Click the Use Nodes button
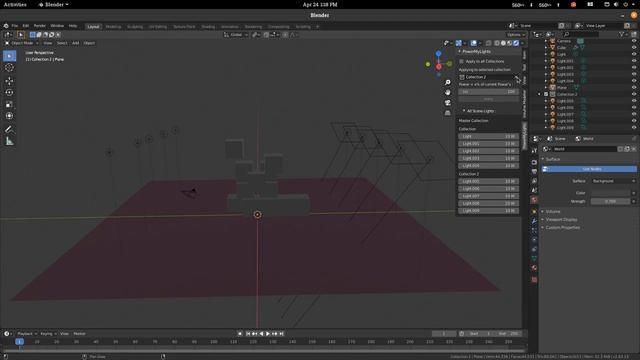Viewport: 640px width, 360px height. click(x=589, y=169)
